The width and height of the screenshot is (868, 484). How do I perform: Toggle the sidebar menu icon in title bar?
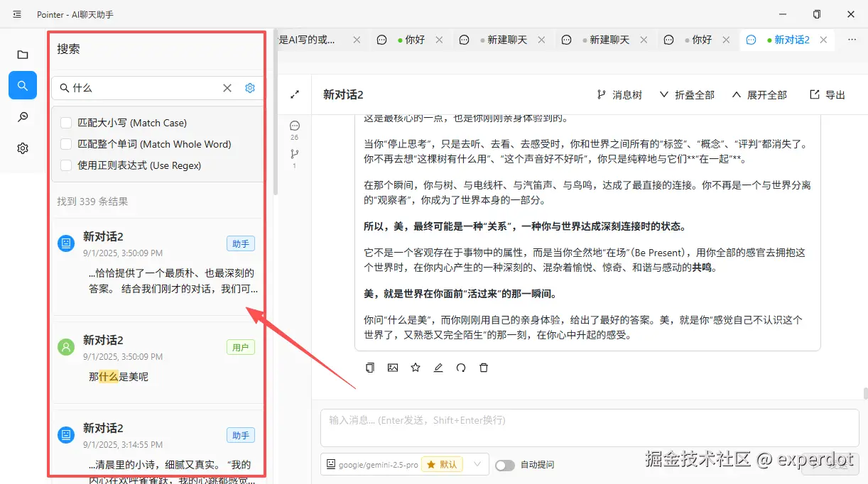click(17, 14)
